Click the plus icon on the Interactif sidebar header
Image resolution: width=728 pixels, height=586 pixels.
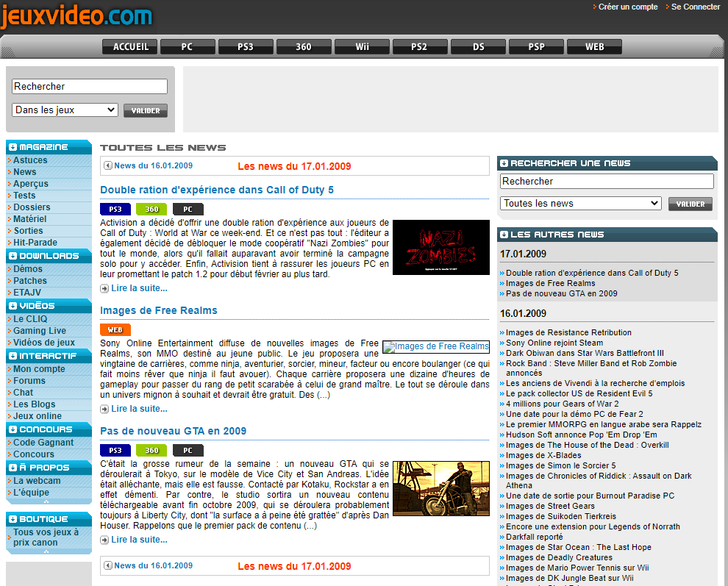click(13, 356)
